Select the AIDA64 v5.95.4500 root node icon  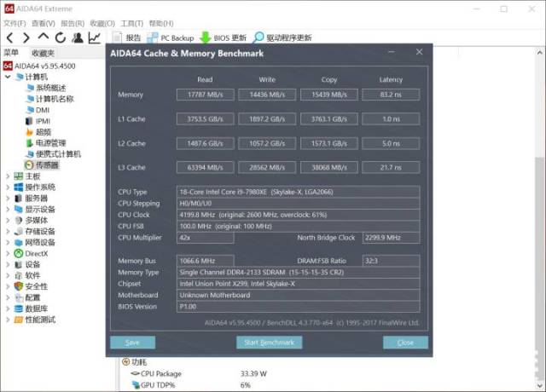point(8,66)
